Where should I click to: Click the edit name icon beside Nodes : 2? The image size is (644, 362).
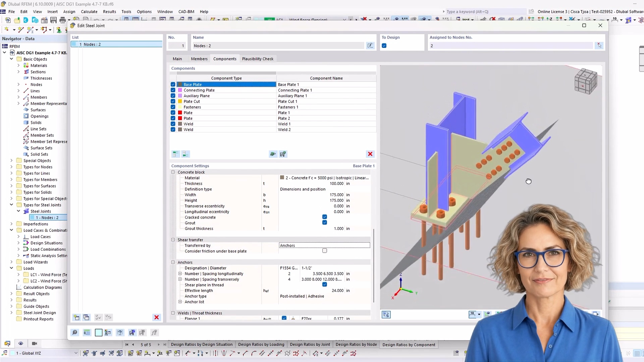pyautogui.click(x=370, y=46)
